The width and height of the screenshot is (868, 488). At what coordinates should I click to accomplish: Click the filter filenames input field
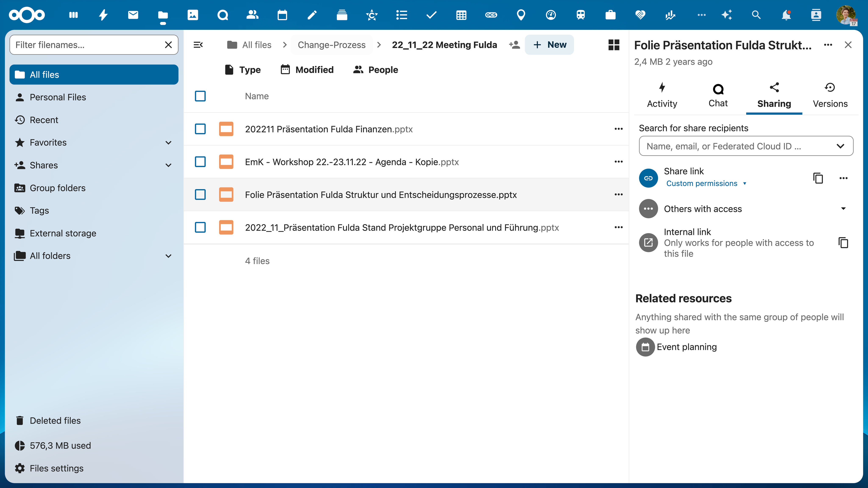coord(84,44)
